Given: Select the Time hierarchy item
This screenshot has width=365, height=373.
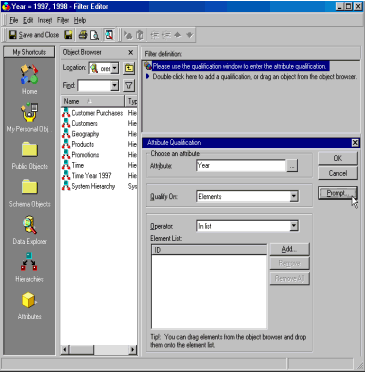Looking at the screenshot, I should point(73,165).
